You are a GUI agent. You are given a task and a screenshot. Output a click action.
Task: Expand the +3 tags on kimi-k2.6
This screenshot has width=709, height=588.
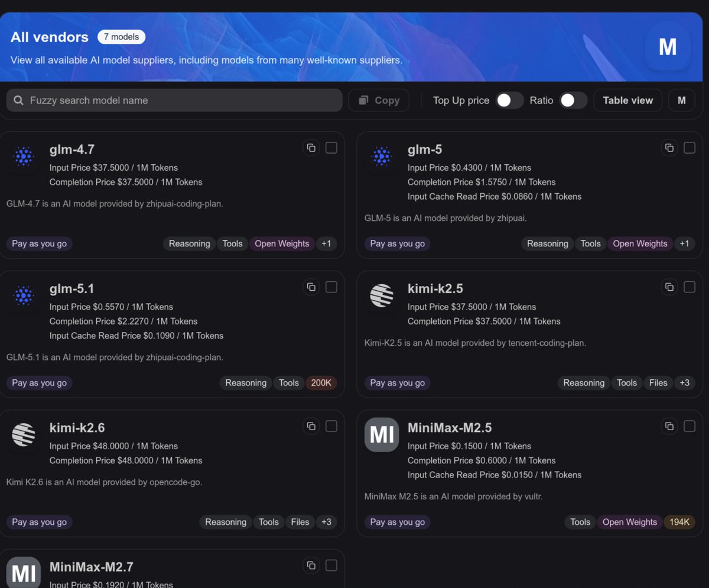coord(326,522)
